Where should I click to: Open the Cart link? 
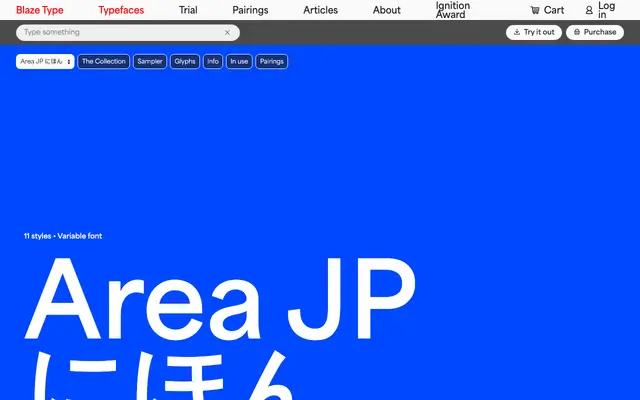(547, 10)
